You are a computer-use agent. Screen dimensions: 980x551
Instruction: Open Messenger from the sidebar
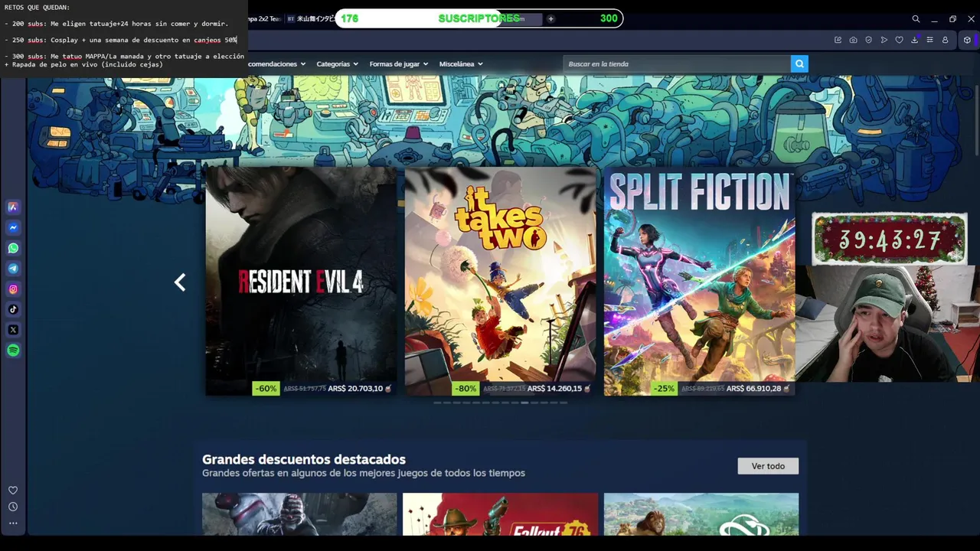pyautogui.click(x=13, y=227)
